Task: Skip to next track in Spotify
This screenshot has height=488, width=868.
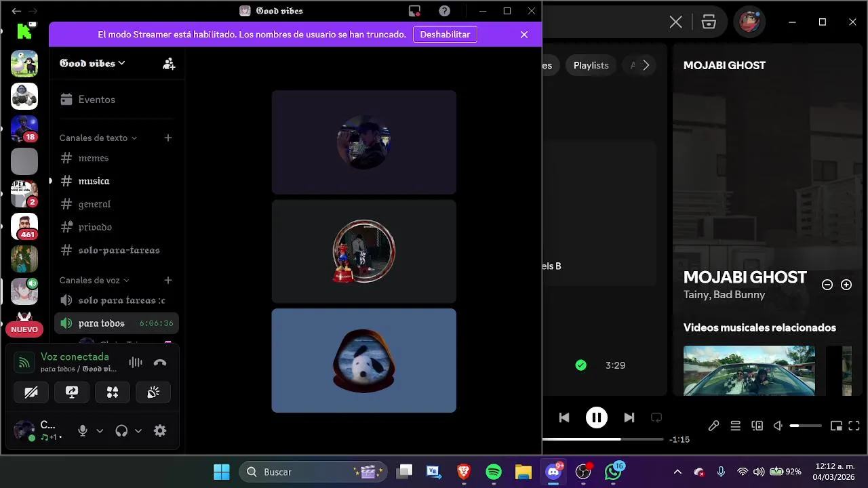Action: [629, 418]
